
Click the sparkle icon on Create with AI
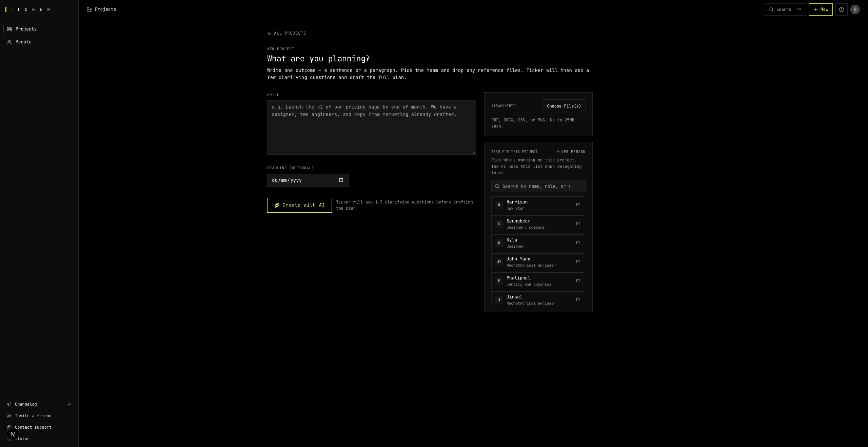coord(277,205)
